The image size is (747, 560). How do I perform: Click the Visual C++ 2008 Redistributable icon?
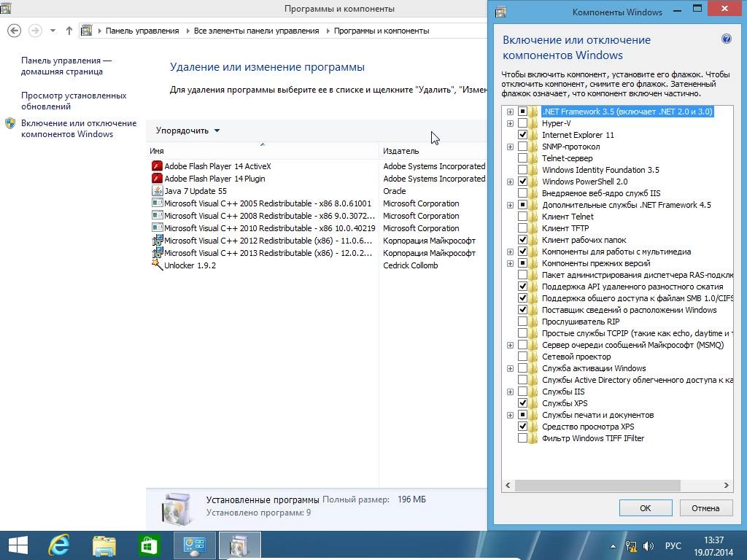tap(157, 215)
